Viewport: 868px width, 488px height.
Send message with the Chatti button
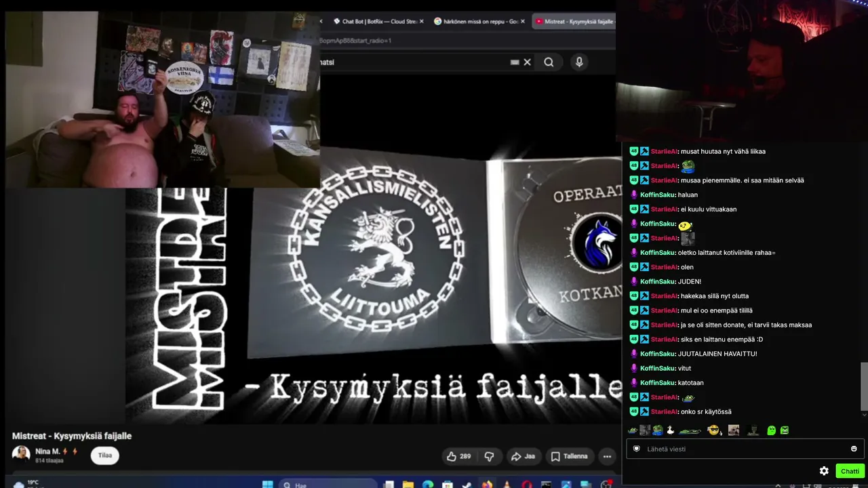[850, 471]
